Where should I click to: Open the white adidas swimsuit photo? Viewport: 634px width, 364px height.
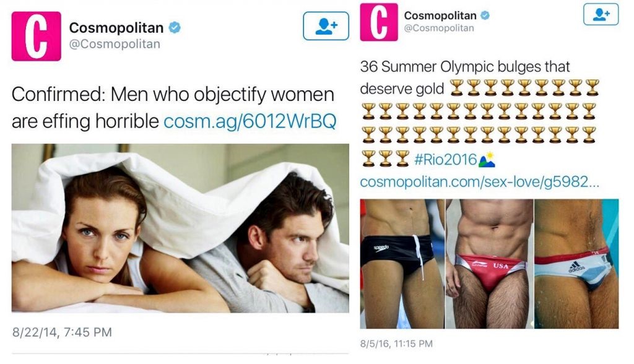coord(576,264)
